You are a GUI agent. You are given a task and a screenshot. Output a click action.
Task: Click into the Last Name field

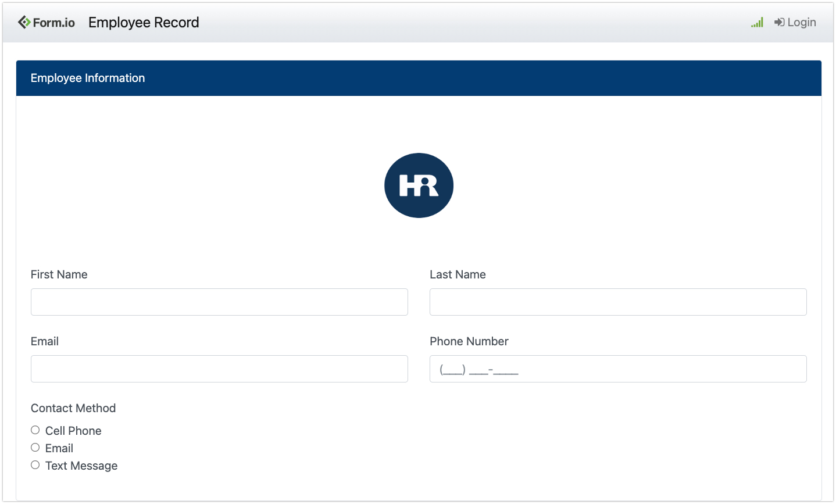(x=618, y=302)
